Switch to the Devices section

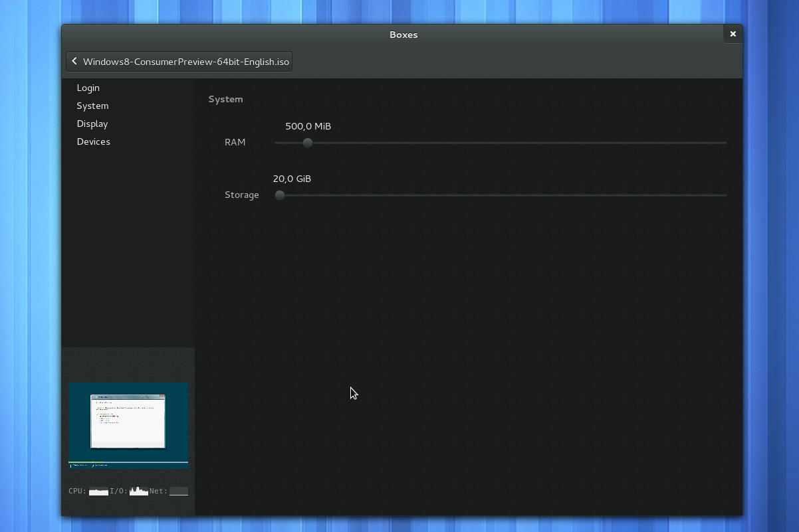pyautogui.click(x=93, y=141)
